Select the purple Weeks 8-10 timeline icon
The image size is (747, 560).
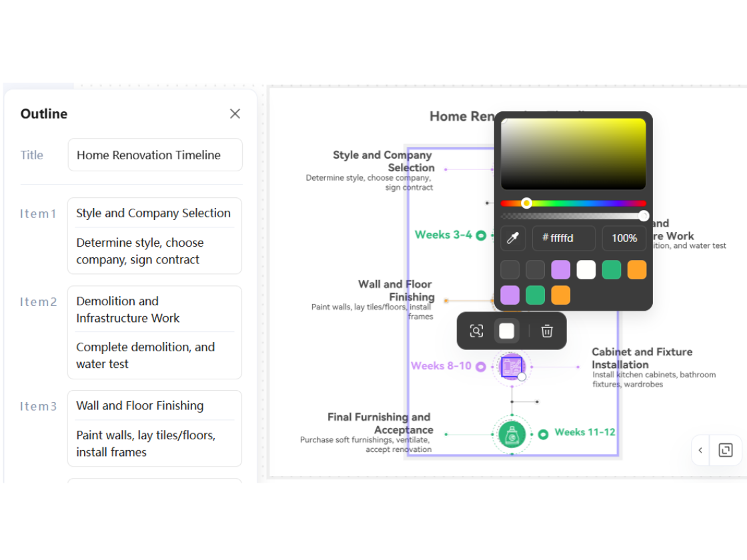(512, 366)
